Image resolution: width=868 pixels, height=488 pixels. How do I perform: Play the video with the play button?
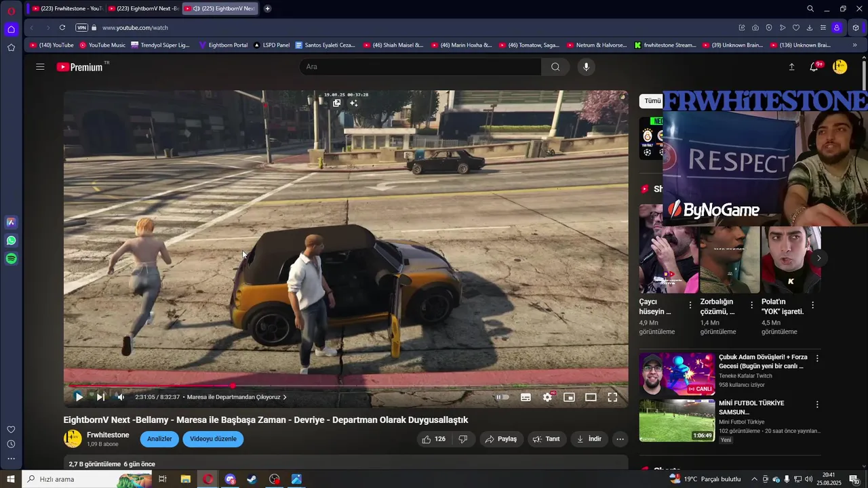point(79,397)
